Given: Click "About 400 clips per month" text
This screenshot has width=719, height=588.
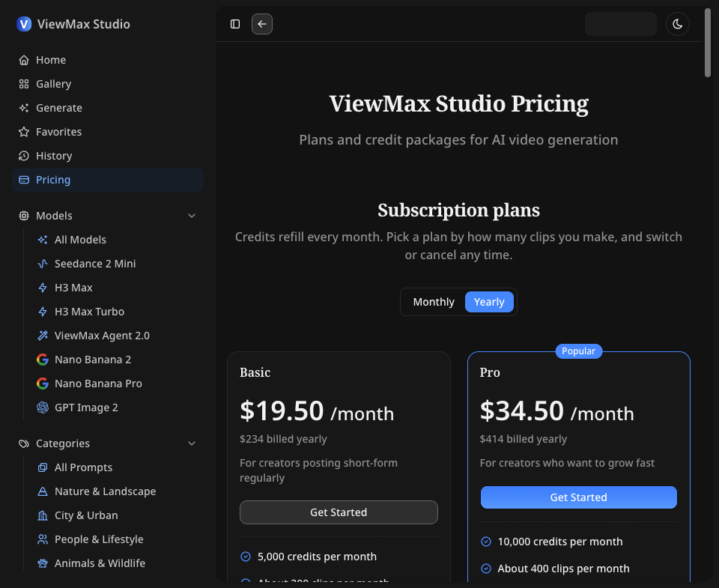Looking at the screenshot, I should (x=563, y=569).
